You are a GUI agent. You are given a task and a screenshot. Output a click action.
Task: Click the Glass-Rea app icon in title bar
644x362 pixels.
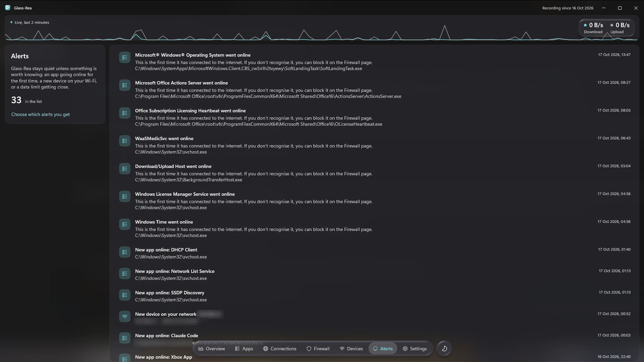coord(8,8)
